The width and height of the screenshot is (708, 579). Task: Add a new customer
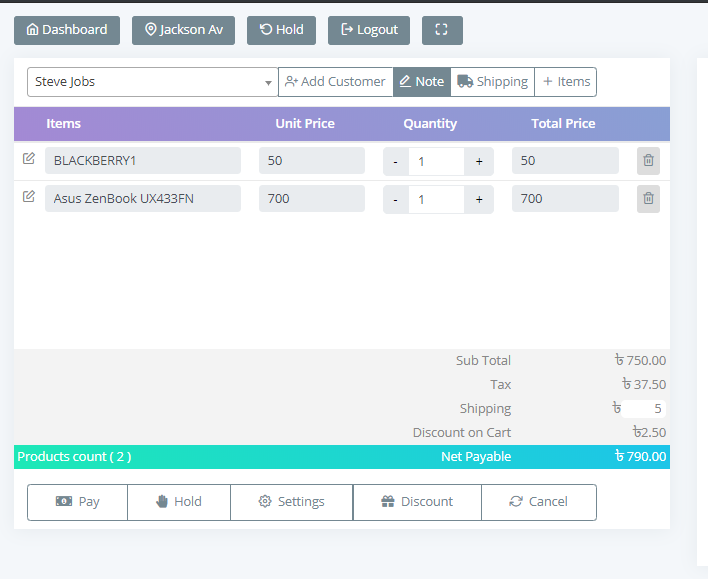tap(335, 82)
